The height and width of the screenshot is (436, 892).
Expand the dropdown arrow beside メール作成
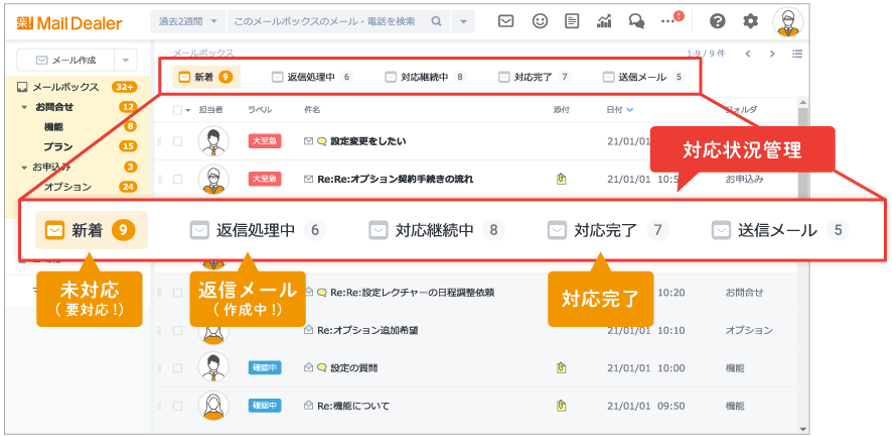[125, 60]
